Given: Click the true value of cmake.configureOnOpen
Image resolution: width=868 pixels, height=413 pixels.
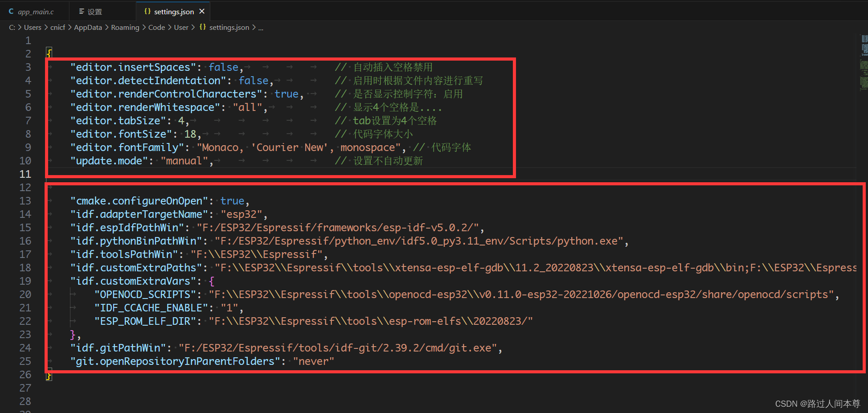Looking at the screenshot, I should 232,200.
